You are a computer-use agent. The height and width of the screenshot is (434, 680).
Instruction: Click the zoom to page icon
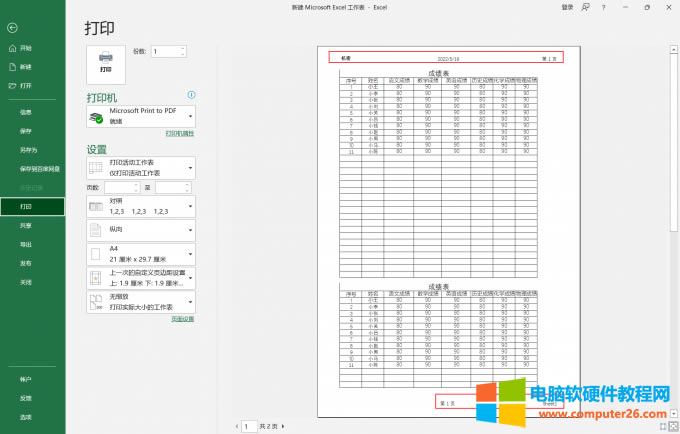(672, 425)
